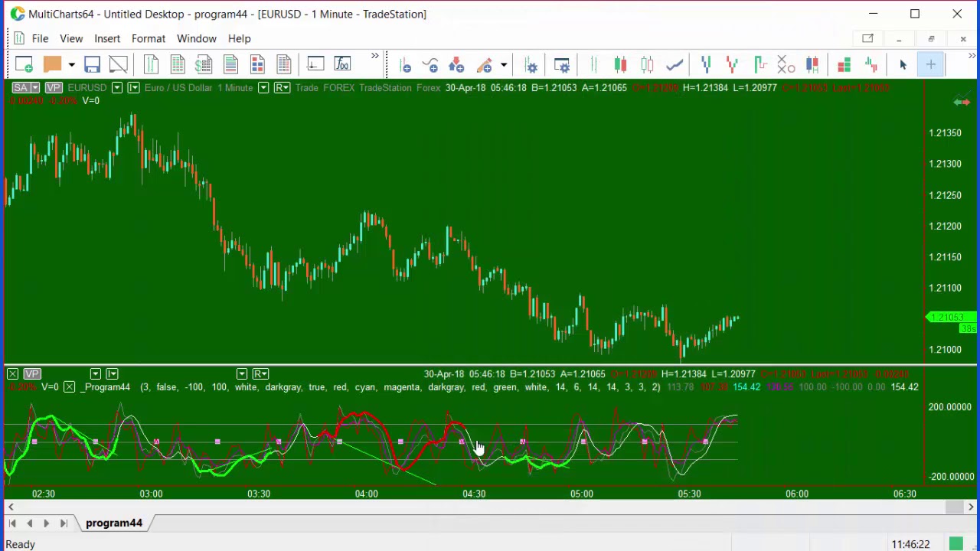This screenshot has width=980, height=551.
Task: Click the Chart Trading panel icon
Action: point(315,65)
